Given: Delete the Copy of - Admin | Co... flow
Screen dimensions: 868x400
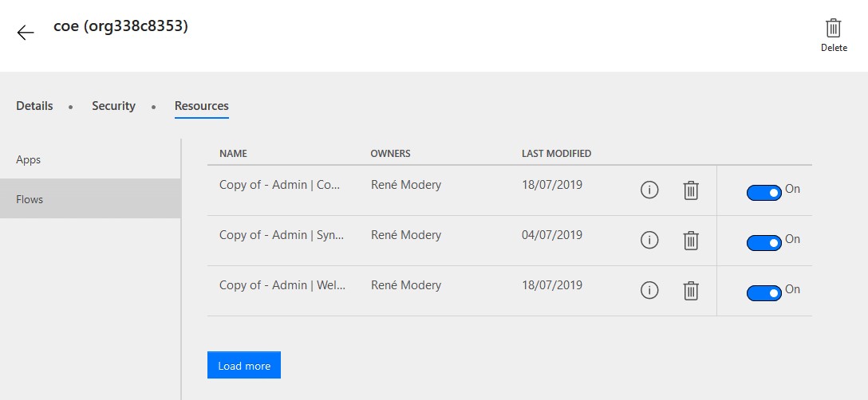Looking at the screenshot, I should [690, 190].
